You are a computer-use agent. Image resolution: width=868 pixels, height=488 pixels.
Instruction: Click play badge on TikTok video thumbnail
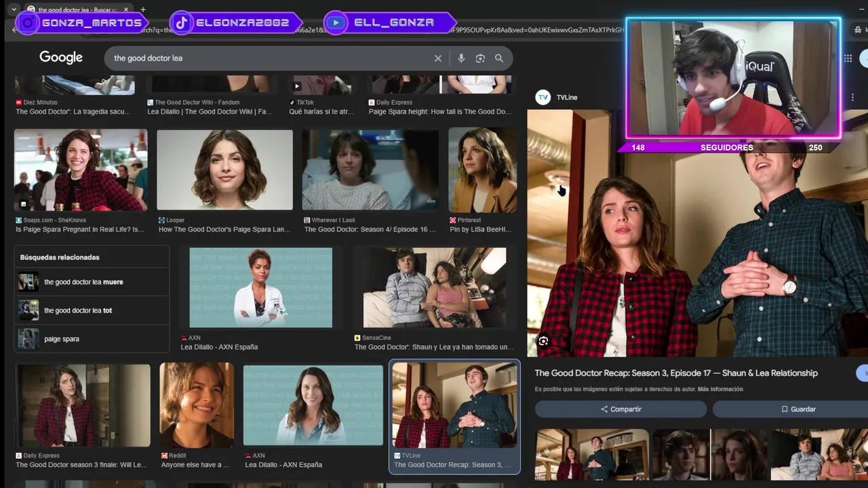[x=296, y=86]
